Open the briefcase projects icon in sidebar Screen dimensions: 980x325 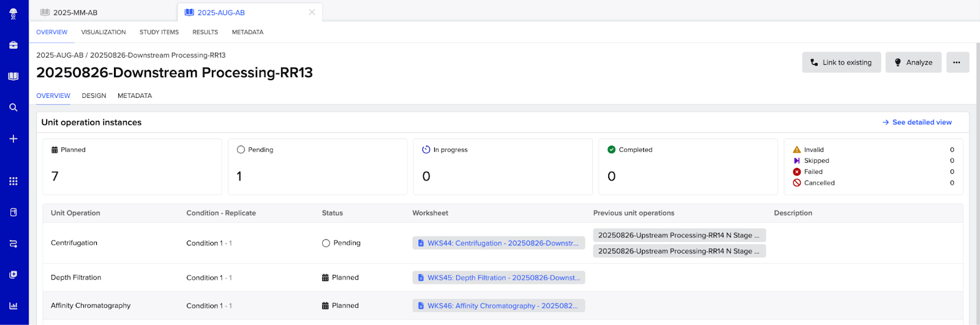tap(13, 45)
